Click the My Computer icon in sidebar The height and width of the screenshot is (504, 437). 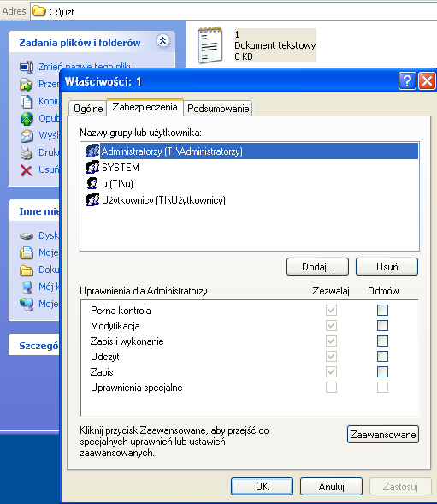click(x=27, y=287)
